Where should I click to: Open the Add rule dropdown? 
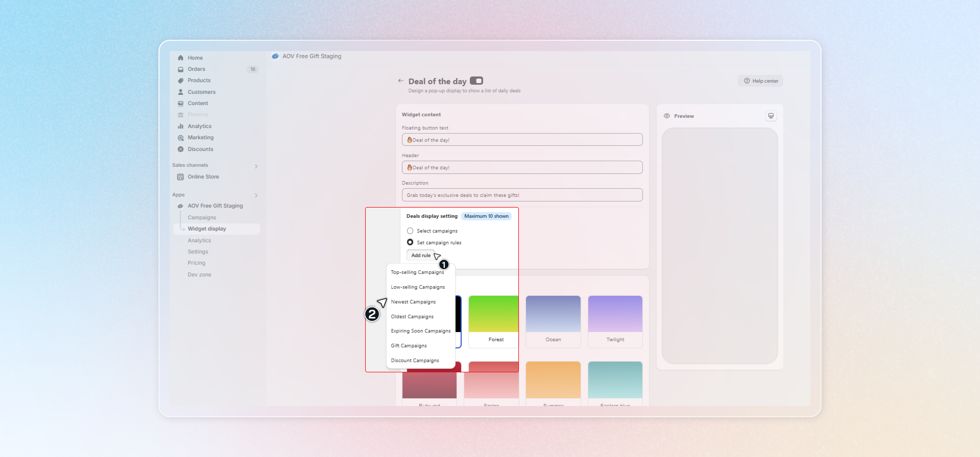point(420,256)
